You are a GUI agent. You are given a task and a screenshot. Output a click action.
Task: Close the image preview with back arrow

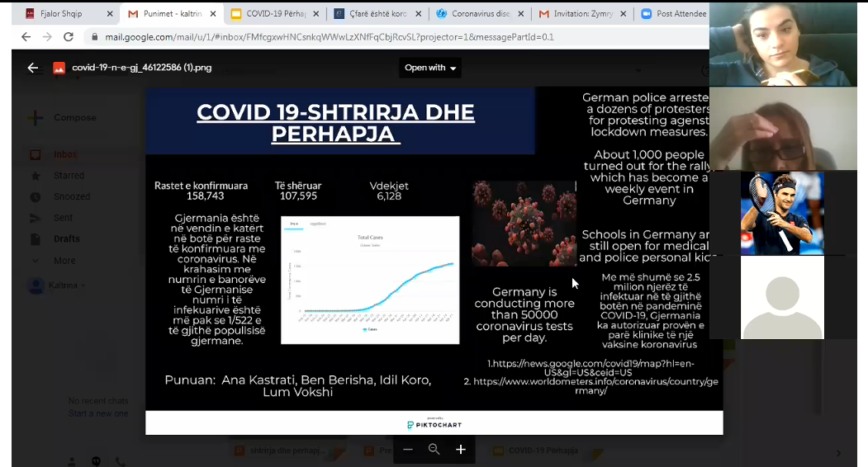tap(33, 68)
